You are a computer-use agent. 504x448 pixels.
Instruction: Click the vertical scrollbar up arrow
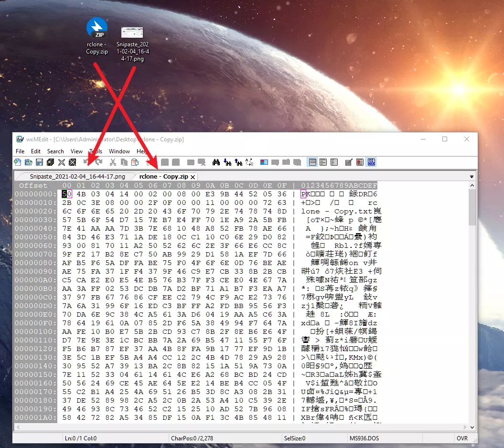[x=472, y=185]
